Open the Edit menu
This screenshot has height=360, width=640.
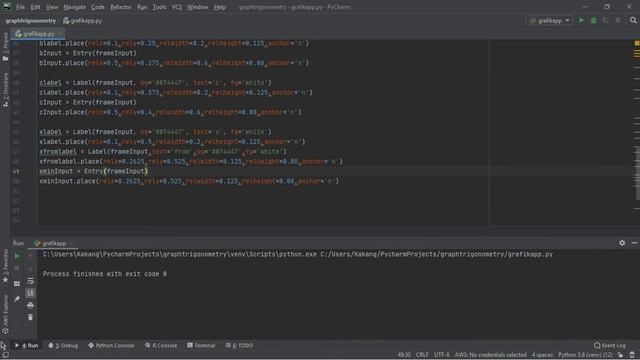(36, 7)
